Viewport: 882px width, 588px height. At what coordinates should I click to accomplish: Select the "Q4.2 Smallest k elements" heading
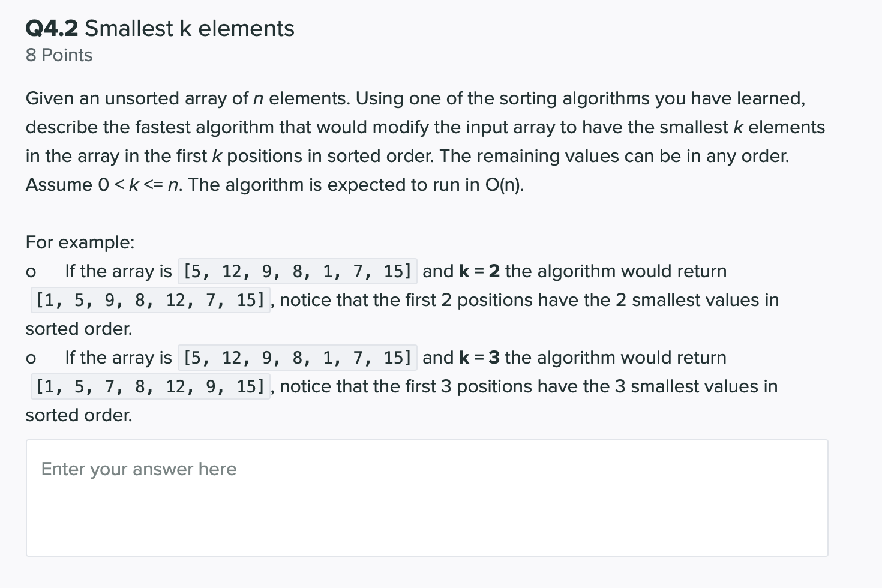click(x=160, y=29)
